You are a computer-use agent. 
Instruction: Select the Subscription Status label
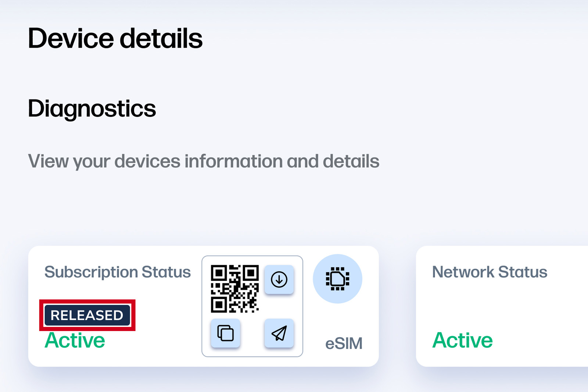[x=118, y=272]
